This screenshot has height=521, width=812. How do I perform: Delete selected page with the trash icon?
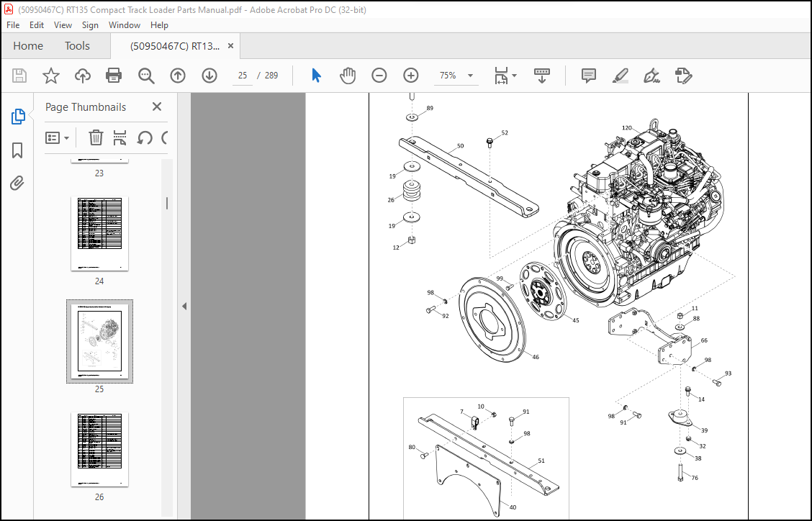pos(96,137)
